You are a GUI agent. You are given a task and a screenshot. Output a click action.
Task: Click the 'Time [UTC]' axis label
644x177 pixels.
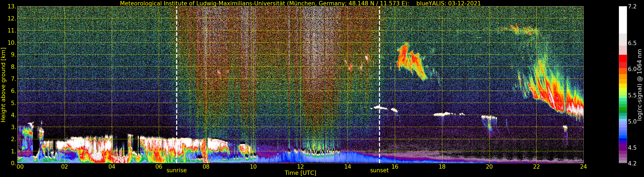[x=300, y=173]
